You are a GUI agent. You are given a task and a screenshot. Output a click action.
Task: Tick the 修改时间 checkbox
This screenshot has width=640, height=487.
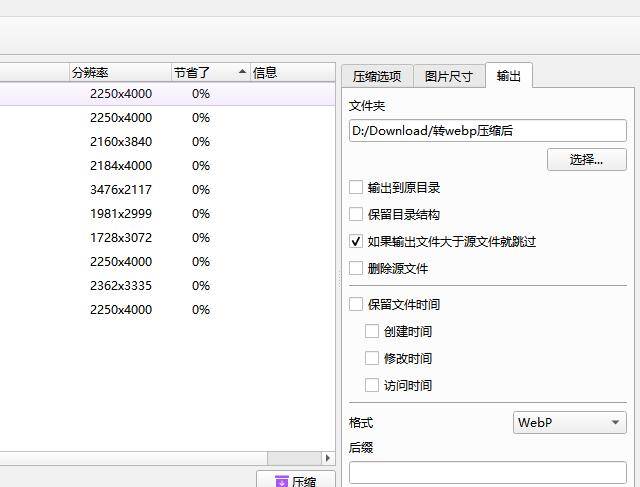[x=372, y=358]
